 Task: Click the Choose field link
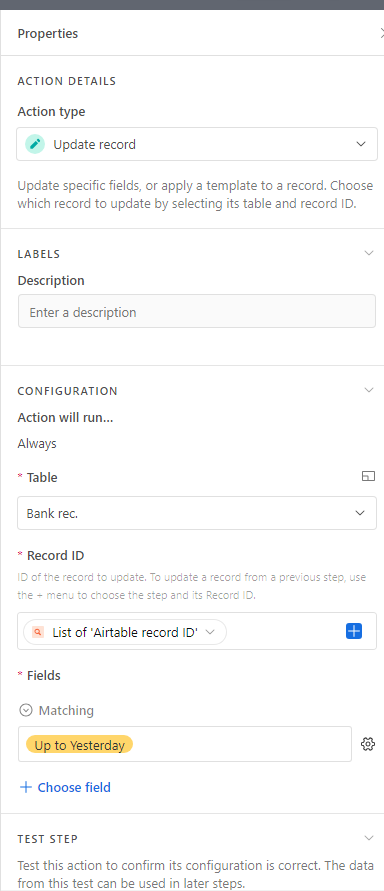coord(74,787)
